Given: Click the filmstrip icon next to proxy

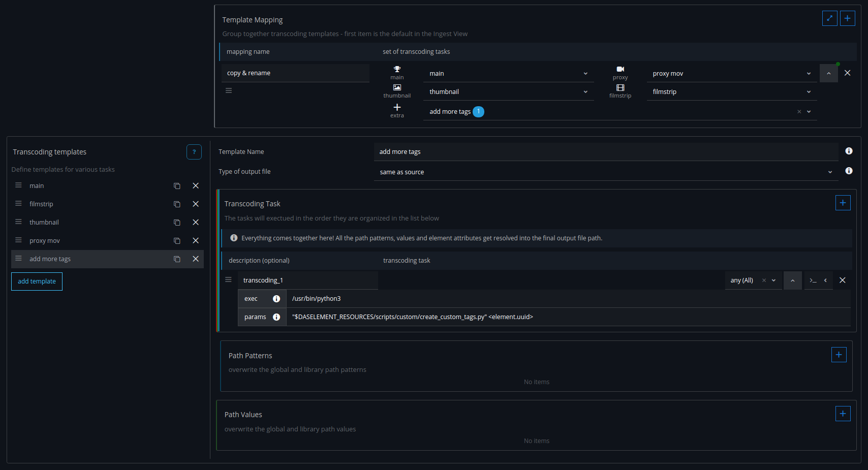Looking at the screenshot, I should click(x=620, y=87).
